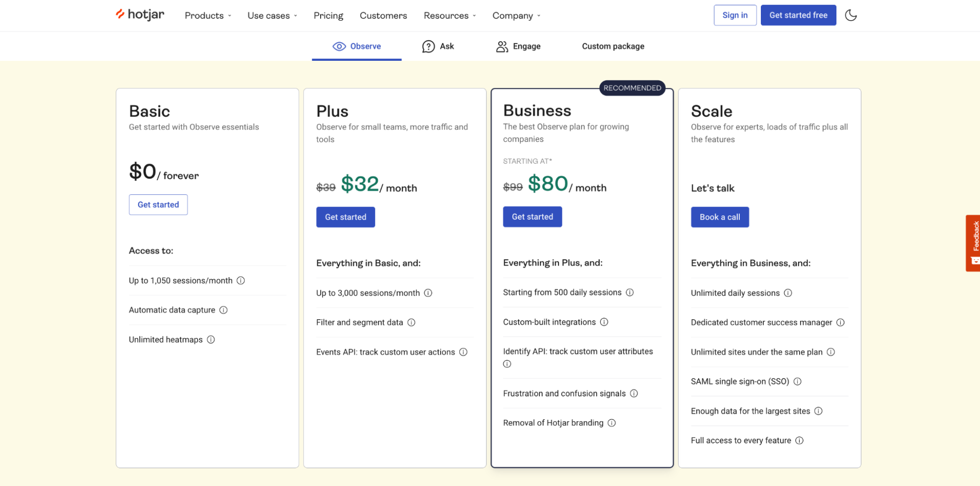Open the Pricing link in navigation
980x486 pixels.
click(328, 16)
